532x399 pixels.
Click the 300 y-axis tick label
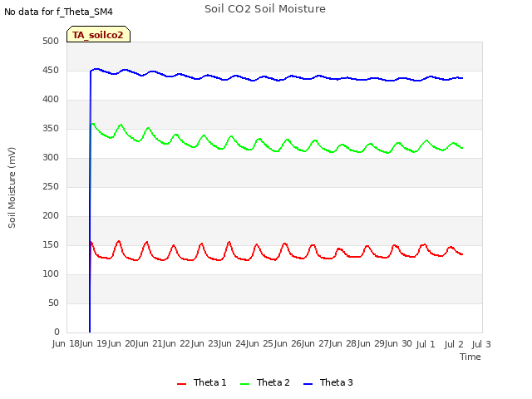point(51,157)
